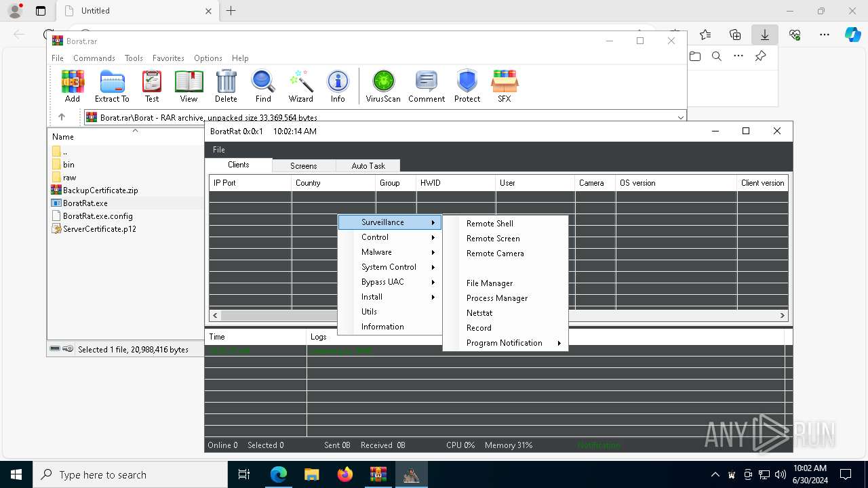Screen dimensions: 868x488
Task: Expand Program Notification submenu
Action: click(505, 343)
